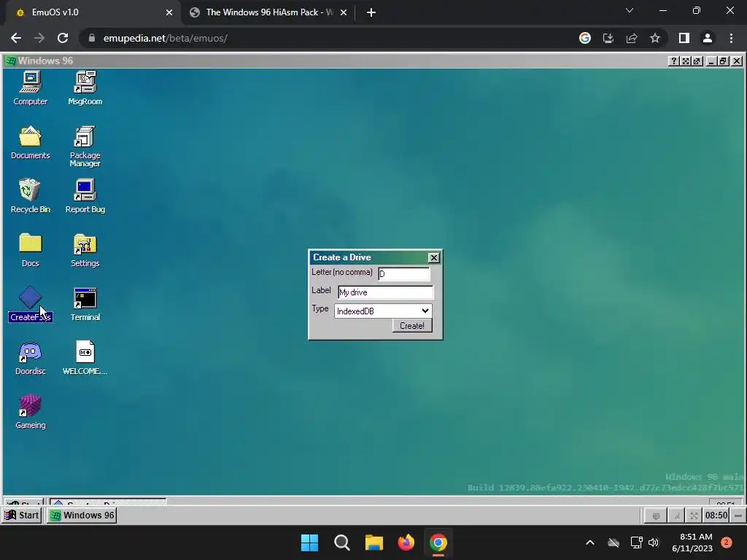The width and height of the screenshot is (747, 560).
Task: Open the Recycle Bin icon
Action: [x=31, y=195]
